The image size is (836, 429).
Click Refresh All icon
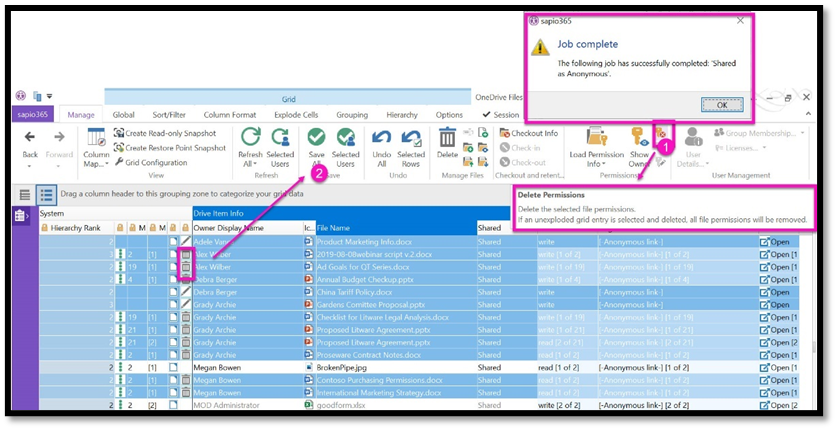tap(250, 137)
